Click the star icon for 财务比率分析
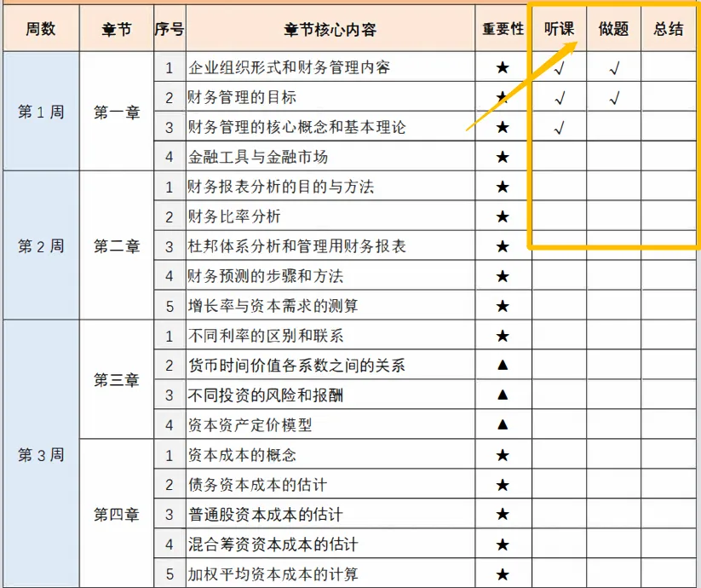Screen dimensions: 701x588 pyautogui.click(x=503, y=216)
